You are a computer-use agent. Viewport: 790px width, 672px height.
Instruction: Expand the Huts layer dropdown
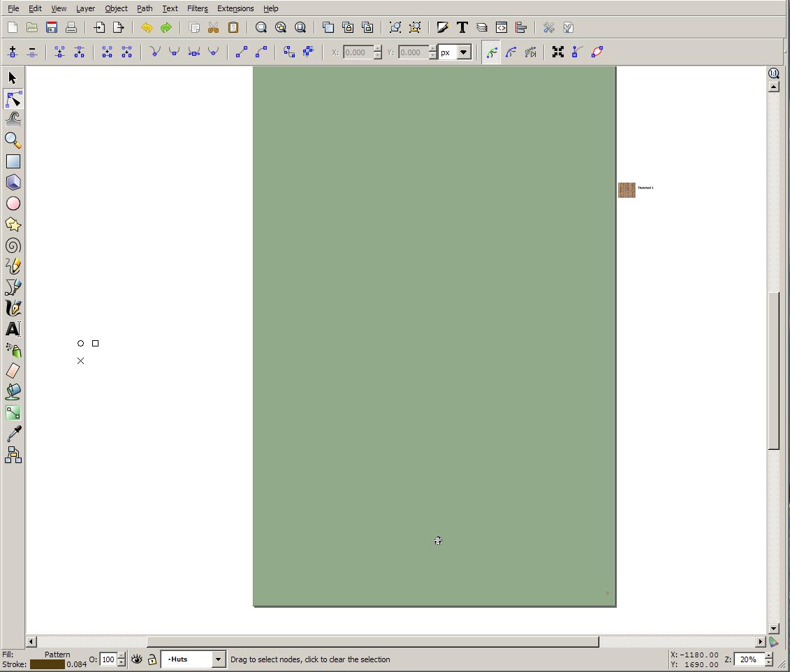[x=218, y=659]
